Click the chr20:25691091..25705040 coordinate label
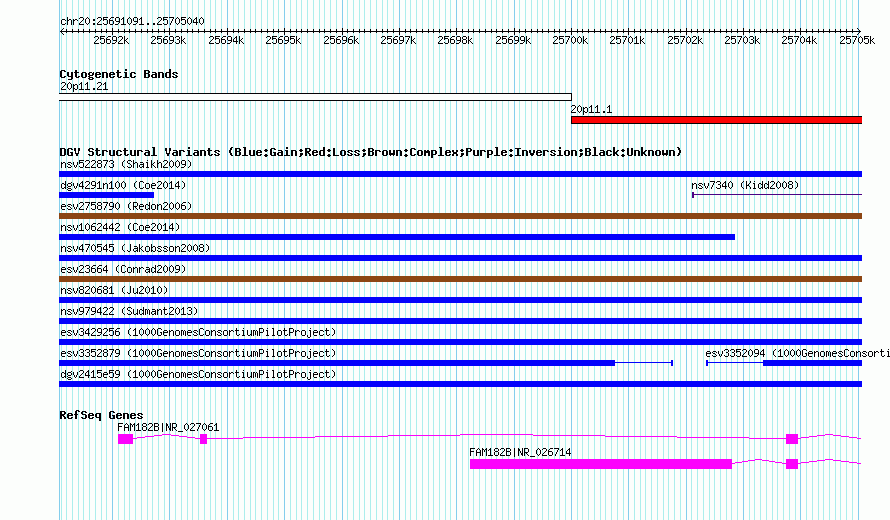The height and width of the screenshot is (520, 890). click(x=132, y=22)
